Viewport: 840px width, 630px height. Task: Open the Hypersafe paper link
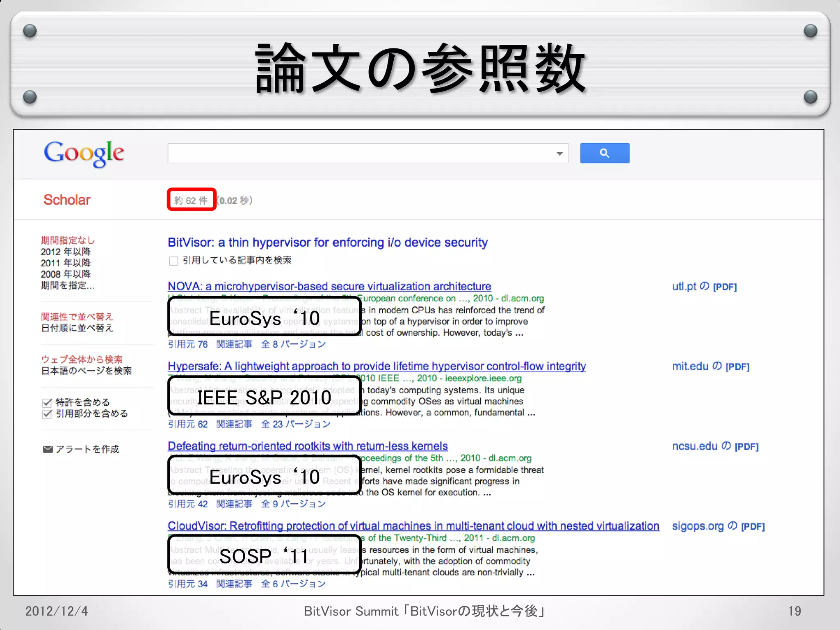[x=377, y=366]
